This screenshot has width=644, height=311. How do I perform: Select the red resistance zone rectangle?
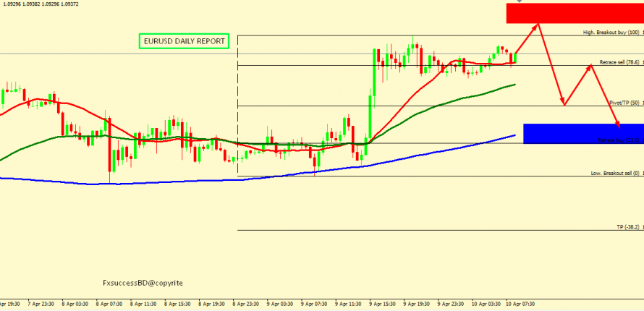(575, 13)
